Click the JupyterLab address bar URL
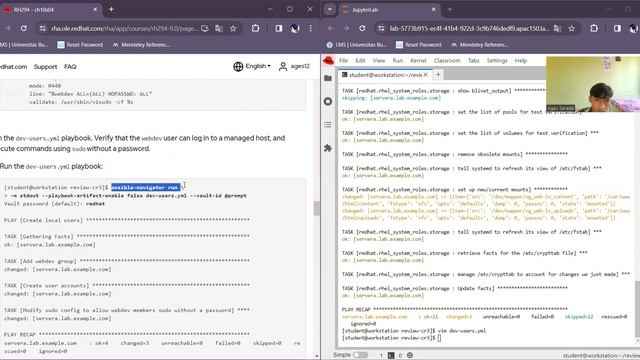 pos(469,28)
